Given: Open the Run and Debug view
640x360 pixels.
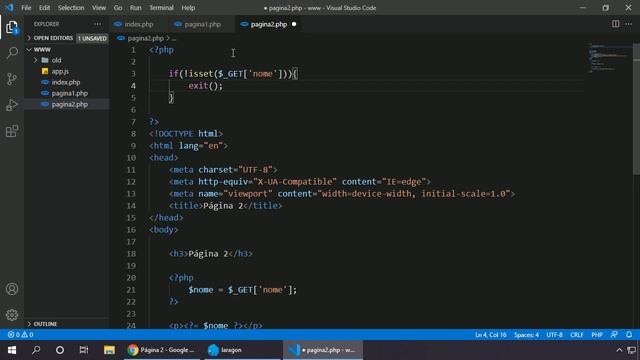Looking at the screenshot, I should [x=12, y=105].
